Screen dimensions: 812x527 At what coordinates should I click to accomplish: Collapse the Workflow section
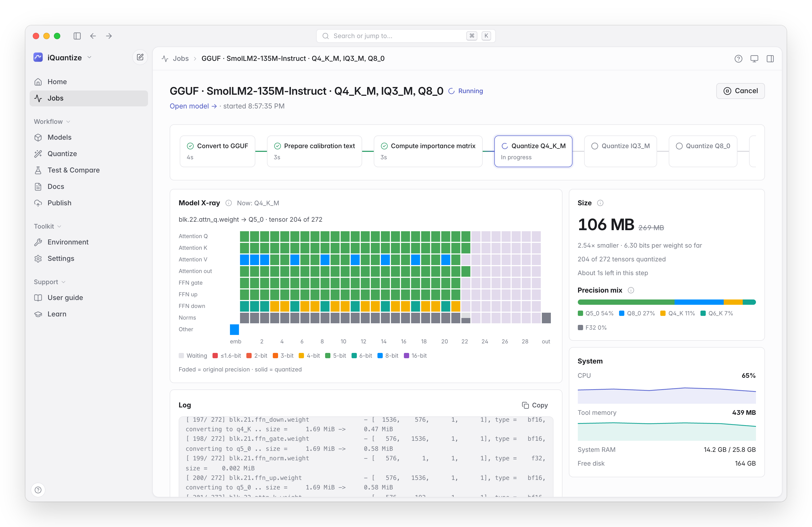tap(52, 122)
